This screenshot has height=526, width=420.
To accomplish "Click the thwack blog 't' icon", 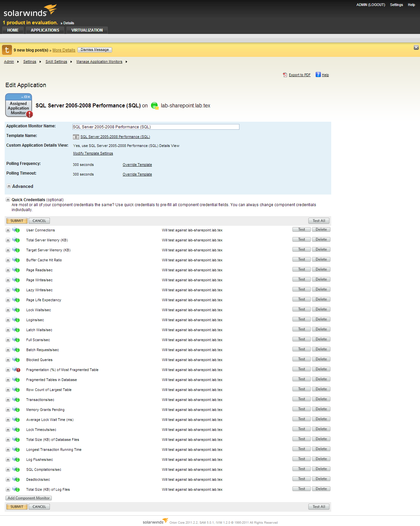I will [x=7, y=50].
